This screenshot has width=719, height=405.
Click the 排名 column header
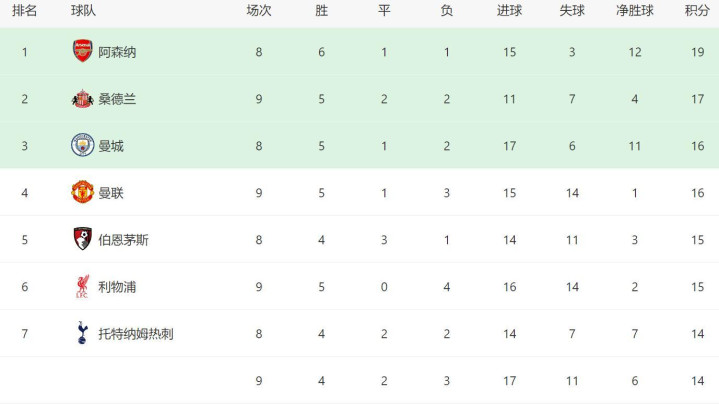[x=25, y=11]
